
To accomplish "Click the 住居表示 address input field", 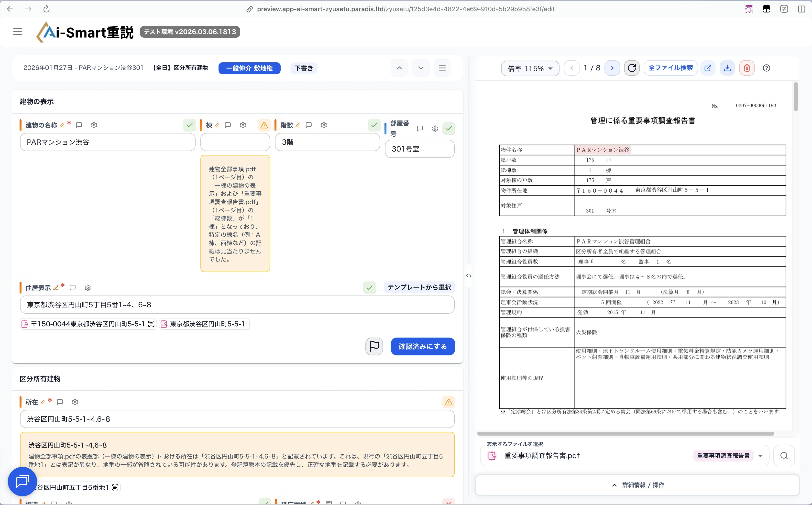I will [x=237, y=305].
